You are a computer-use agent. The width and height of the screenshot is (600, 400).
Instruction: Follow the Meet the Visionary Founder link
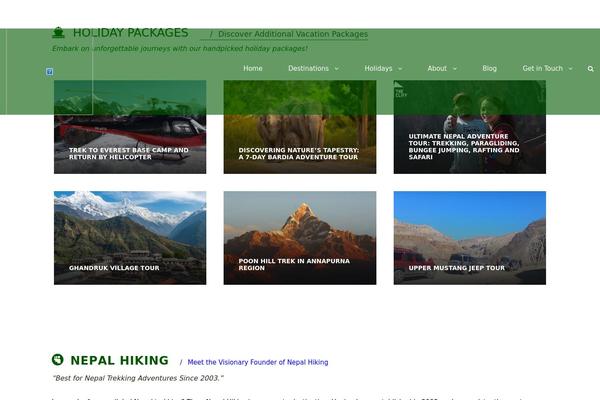pos(258,362)
